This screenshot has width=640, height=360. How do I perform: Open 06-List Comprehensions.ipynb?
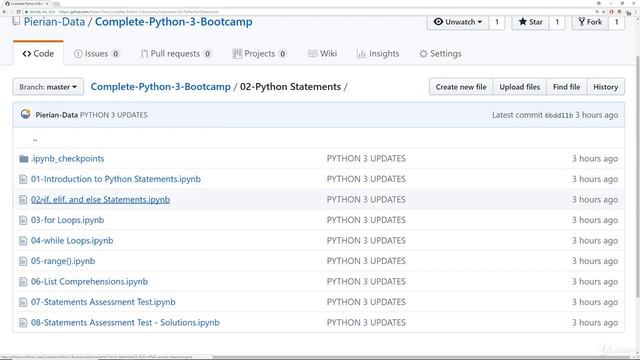click(x=89, y=282)
